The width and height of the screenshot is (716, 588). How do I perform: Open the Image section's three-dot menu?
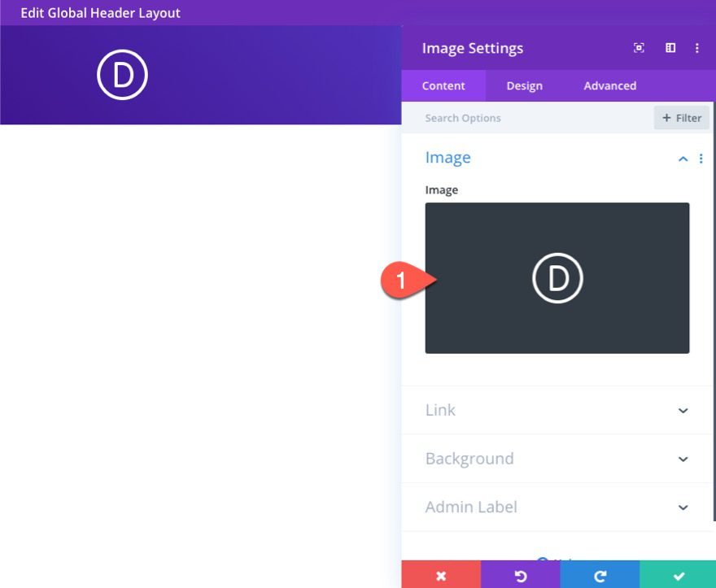tap(701, 159)
